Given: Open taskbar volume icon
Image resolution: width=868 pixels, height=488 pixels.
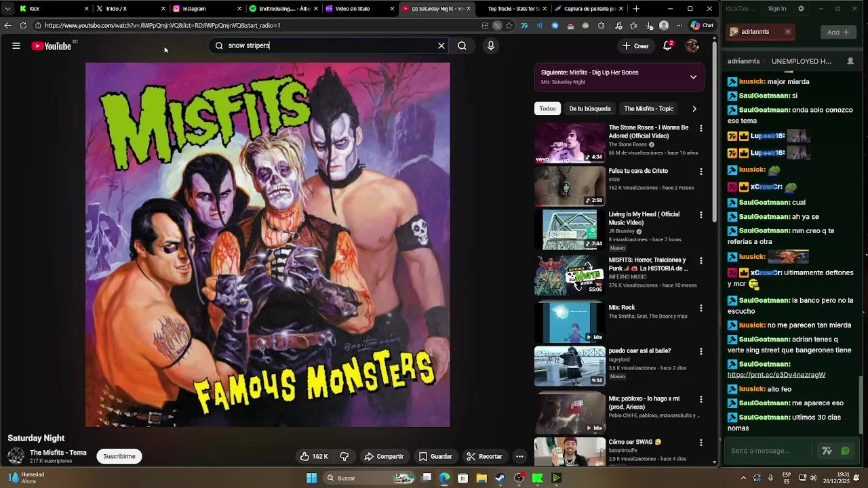Looking at the screenshot, I should [x=812, y=478].
